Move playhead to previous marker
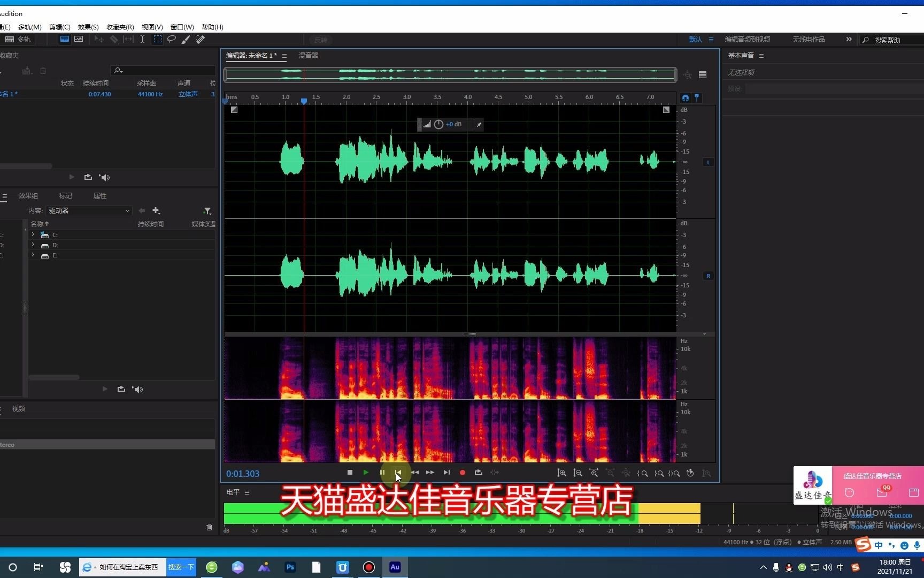Viewport: 924px width, 578px height. point(398,473)
